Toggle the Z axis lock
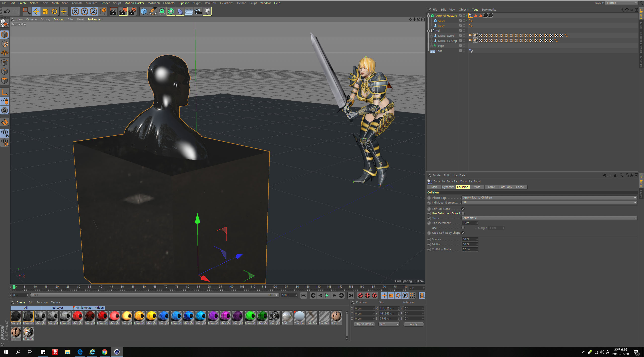644x357 pixels. coord(94,11)
